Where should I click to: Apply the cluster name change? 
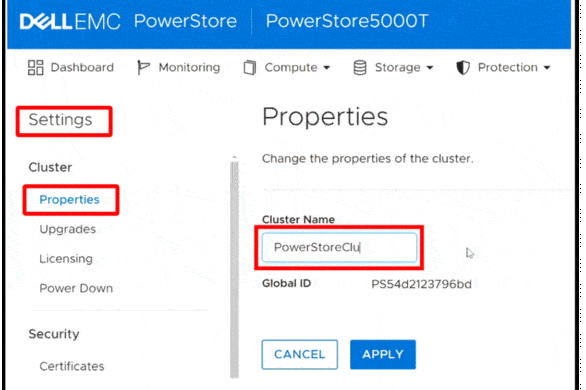(x=383, y=354)
